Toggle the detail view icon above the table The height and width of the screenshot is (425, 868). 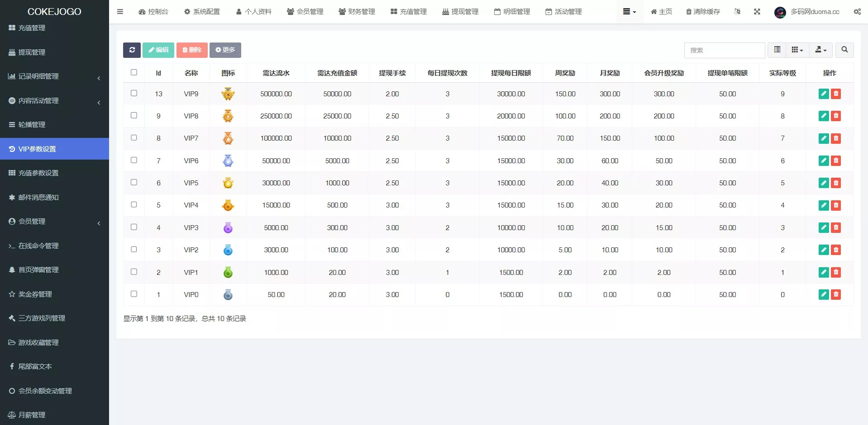pos(777,50)
